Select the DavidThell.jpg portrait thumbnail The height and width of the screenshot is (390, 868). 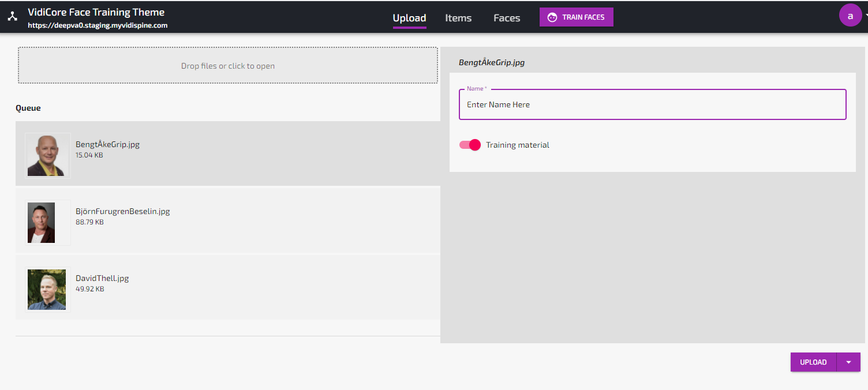47,290
